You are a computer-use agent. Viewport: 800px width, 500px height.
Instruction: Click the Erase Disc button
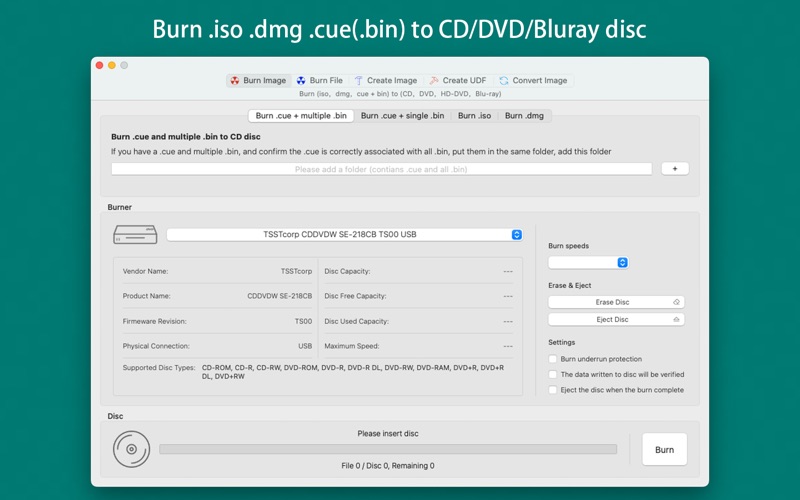point(616,302)
